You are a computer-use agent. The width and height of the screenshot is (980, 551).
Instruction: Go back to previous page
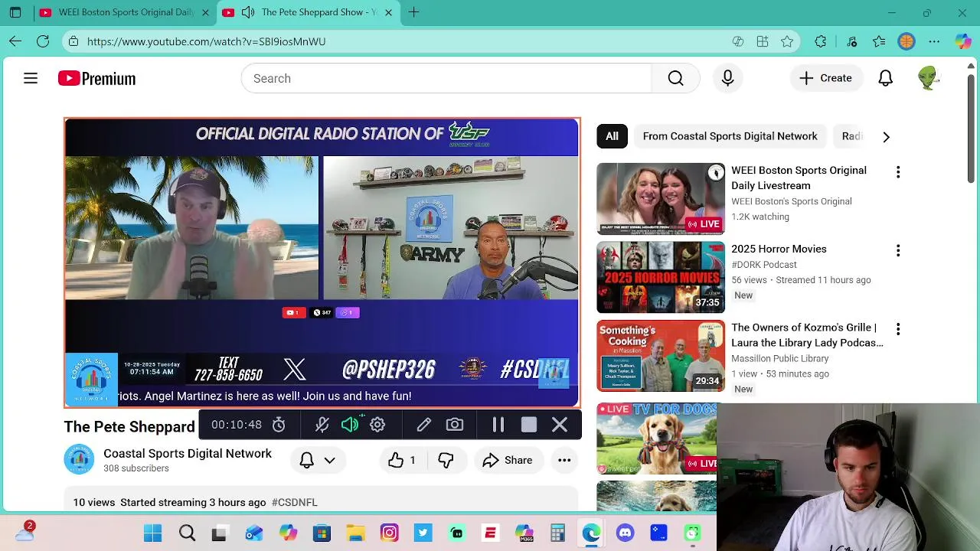coord(15,41)
